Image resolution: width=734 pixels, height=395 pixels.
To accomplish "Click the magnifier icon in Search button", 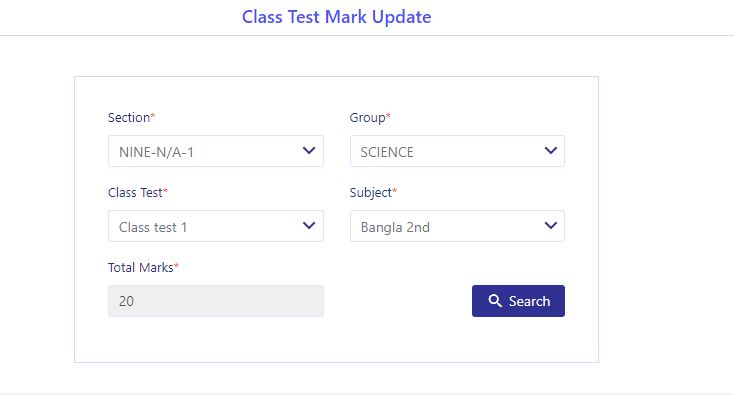I will [495, 300].
